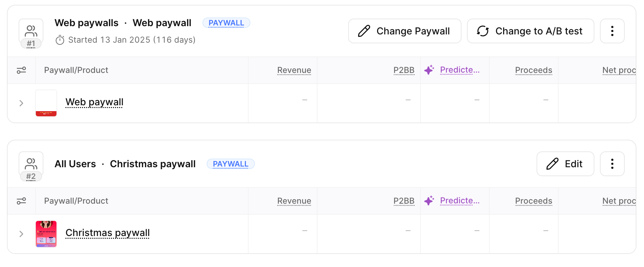Click the sparkle icon beside Predicted in second table
Viewport: 644px width, 267px height.
[429, 200]
